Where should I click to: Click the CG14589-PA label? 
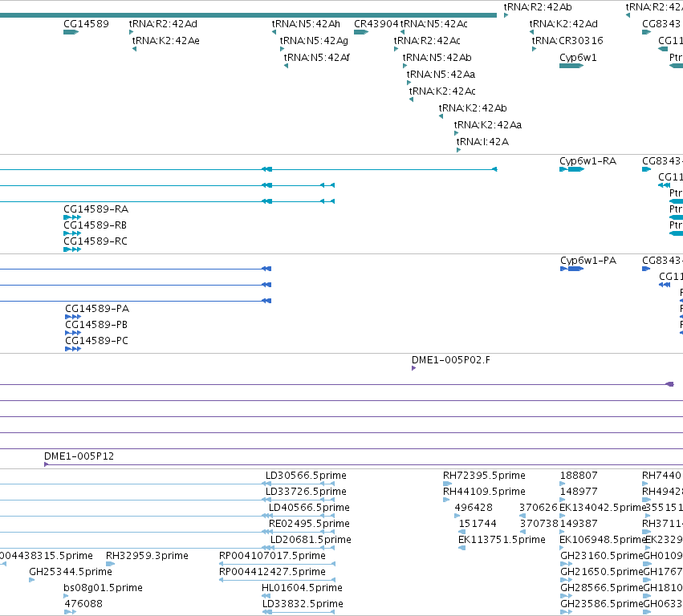pos(97,309)
